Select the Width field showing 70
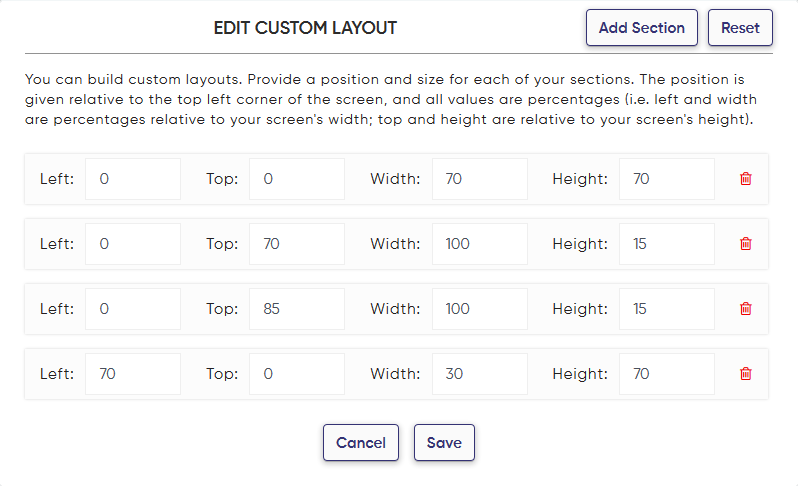Screen dimensions: 798x486 tap(479, 179)
